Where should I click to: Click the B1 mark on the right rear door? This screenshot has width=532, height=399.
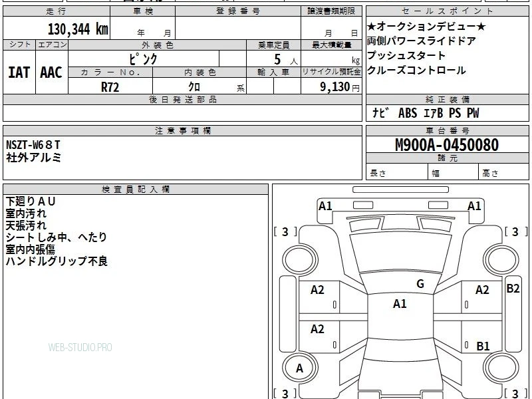click(x=483, y=346)
